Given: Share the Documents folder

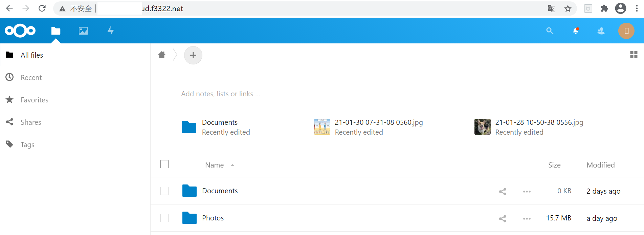Looking at the screenshot, I should pos(503,191).
